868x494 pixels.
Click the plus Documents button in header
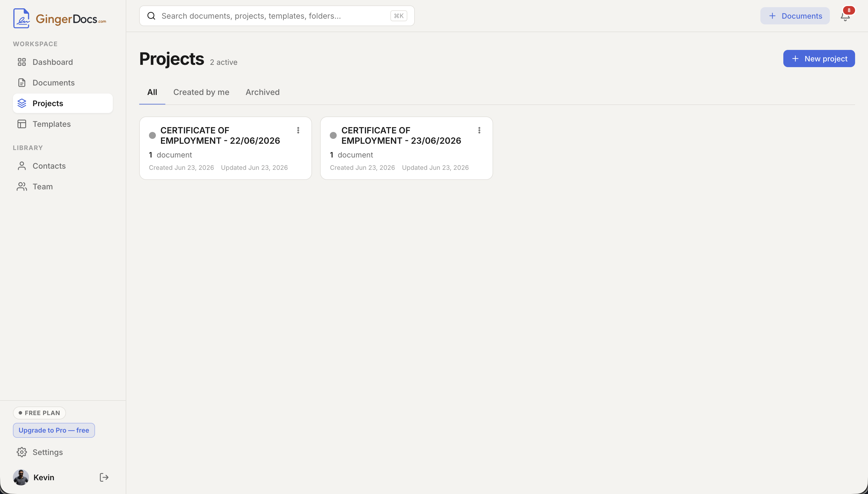(x=795, y=16)
